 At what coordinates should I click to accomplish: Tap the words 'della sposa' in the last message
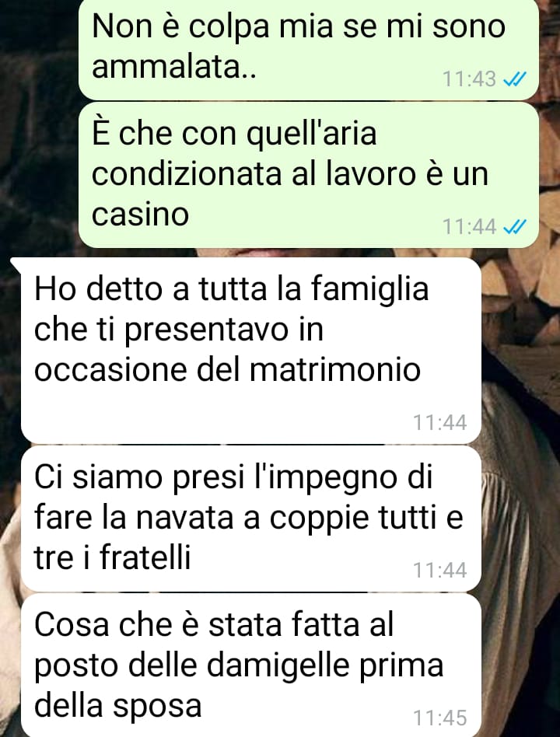118,707
